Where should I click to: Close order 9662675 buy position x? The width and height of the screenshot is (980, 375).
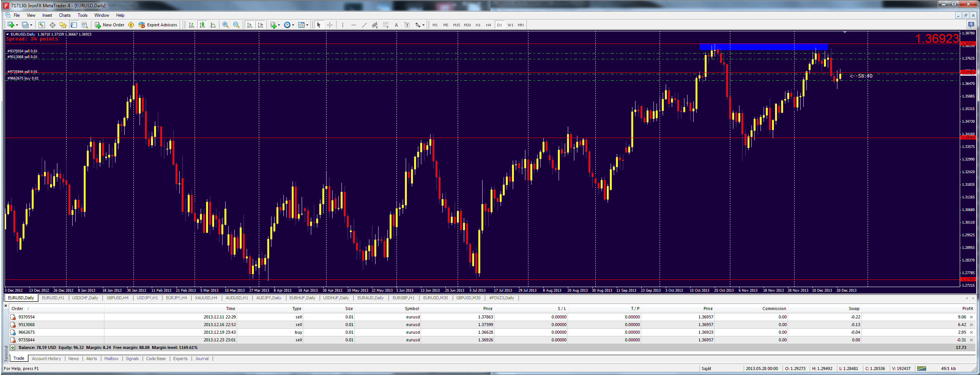click(972, 332)
